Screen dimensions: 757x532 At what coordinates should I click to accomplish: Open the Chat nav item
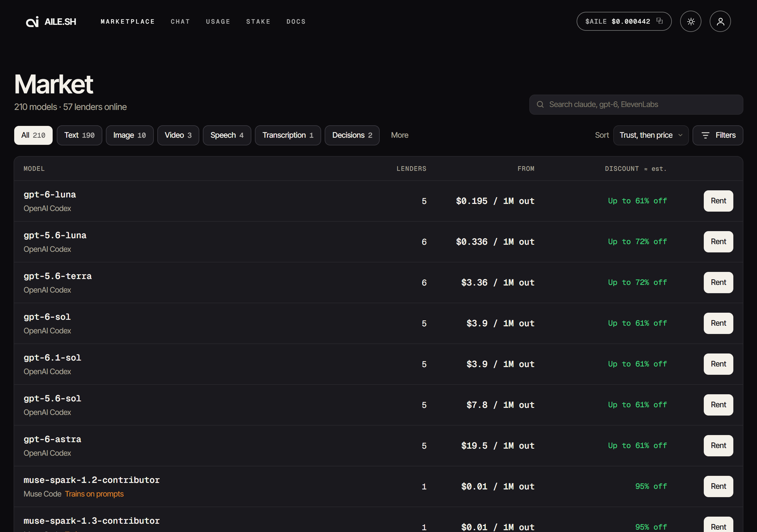coord(180,21)
